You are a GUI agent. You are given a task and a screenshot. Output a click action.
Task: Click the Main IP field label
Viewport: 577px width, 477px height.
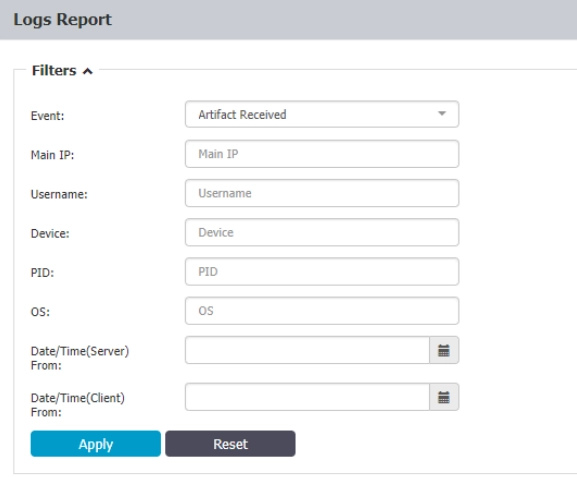pyautogui.click(x=52, y=155)
